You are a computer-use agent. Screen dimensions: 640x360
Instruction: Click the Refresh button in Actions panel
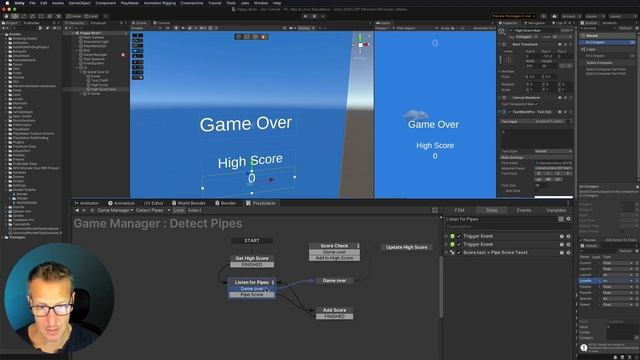625,28
